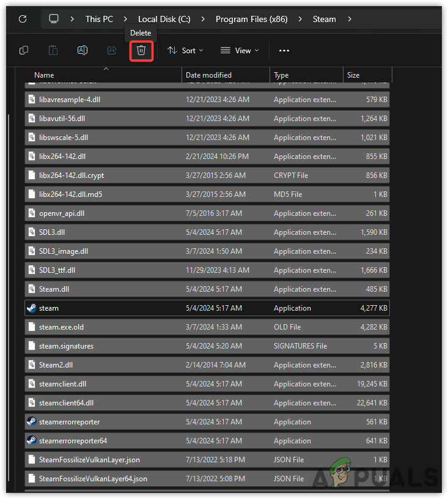The height and width of the screenshot is (499, 448).
Task: Click the OLD File type cell
Action: coord(287,327)
